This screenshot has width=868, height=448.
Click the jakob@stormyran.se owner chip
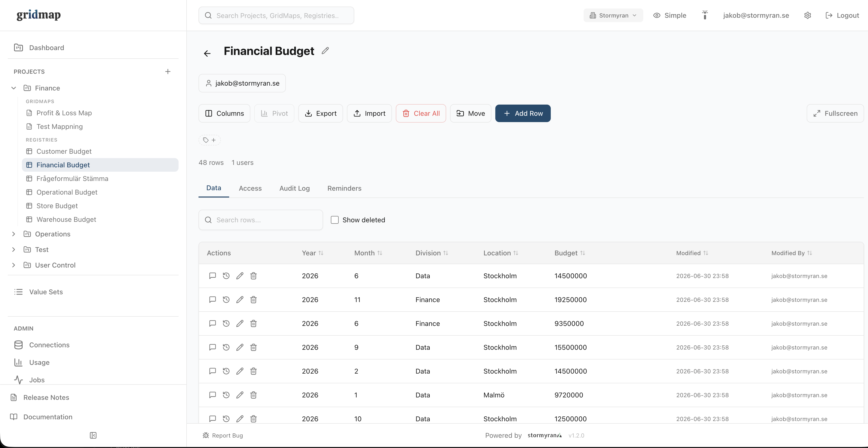coord(242,83)
